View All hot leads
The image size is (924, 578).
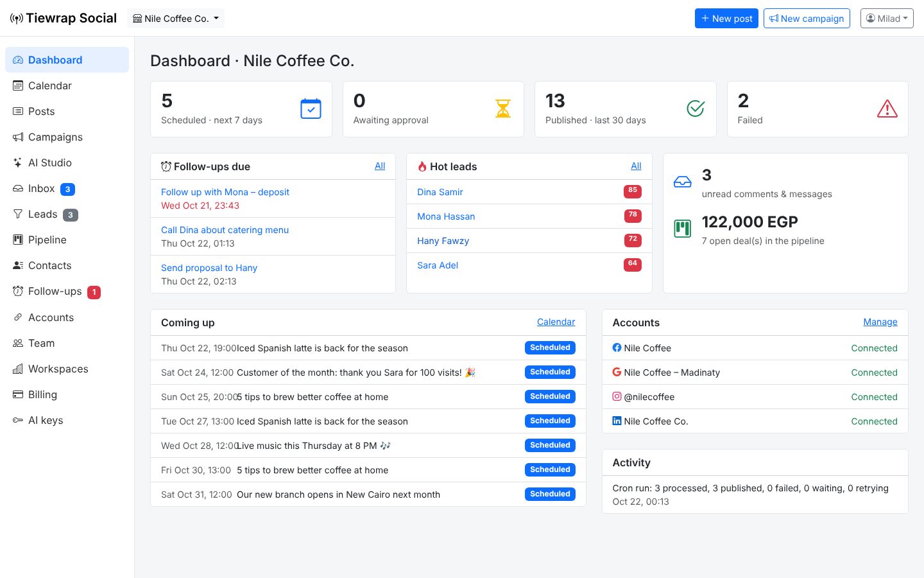(x=636, y=166)
